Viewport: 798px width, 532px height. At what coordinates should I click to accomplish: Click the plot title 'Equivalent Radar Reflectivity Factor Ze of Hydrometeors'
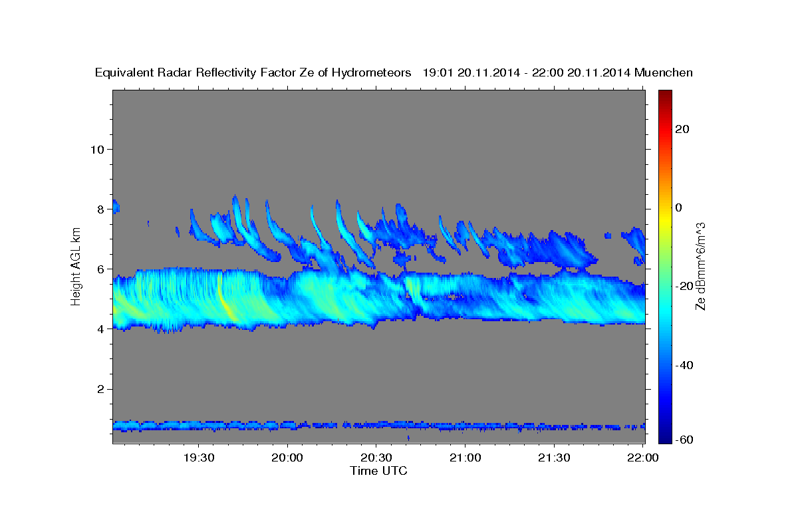pyautogui.click(x=253, y=73)
